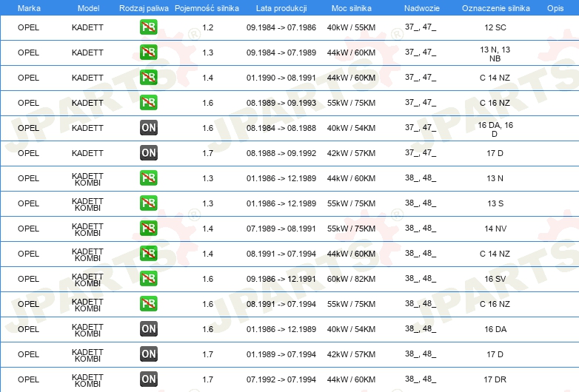Viewport: 579px width, 392px height.
Task: Click petrol icon in the 14 NV row
Action: tap(148, 229)
